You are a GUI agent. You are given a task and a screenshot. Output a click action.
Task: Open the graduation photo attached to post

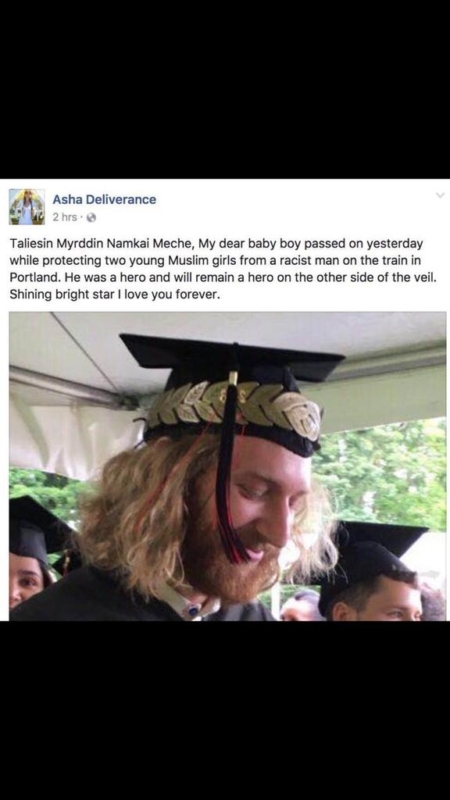(x=228, y=466)
